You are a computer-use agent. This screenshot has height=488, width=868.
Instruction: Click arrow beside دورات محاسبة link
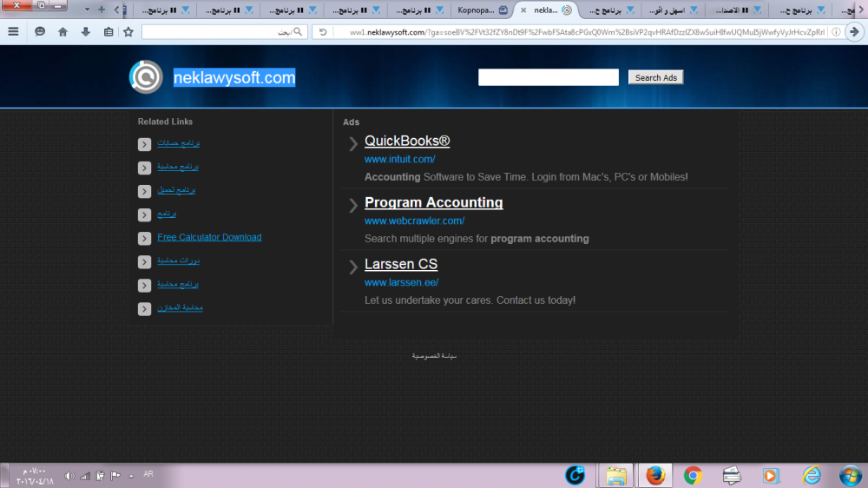[x=144, y=262]
